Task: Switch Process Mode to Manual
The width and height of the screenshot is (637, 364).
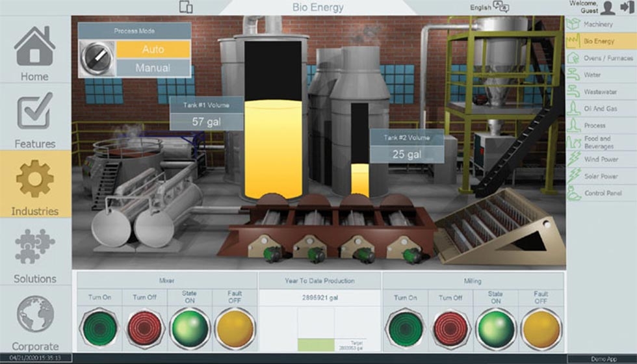Action: click(153, 68)
